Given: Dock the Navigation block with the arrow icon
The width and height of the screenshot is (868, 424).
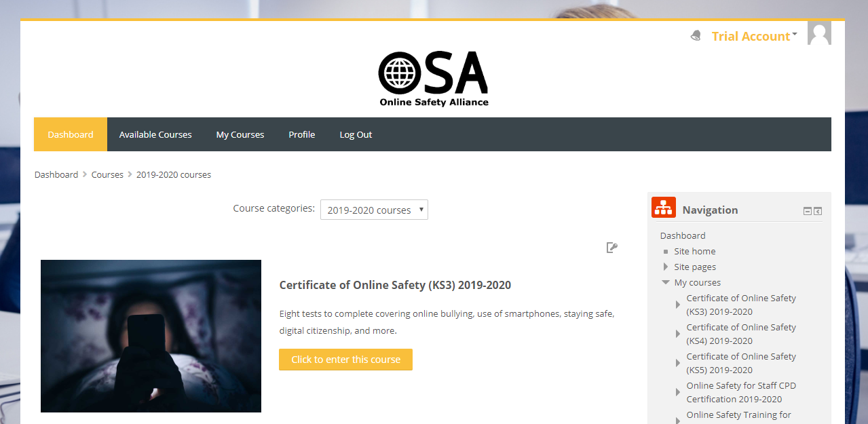Looking at the screenshot, I should click(x=818, y=211).
